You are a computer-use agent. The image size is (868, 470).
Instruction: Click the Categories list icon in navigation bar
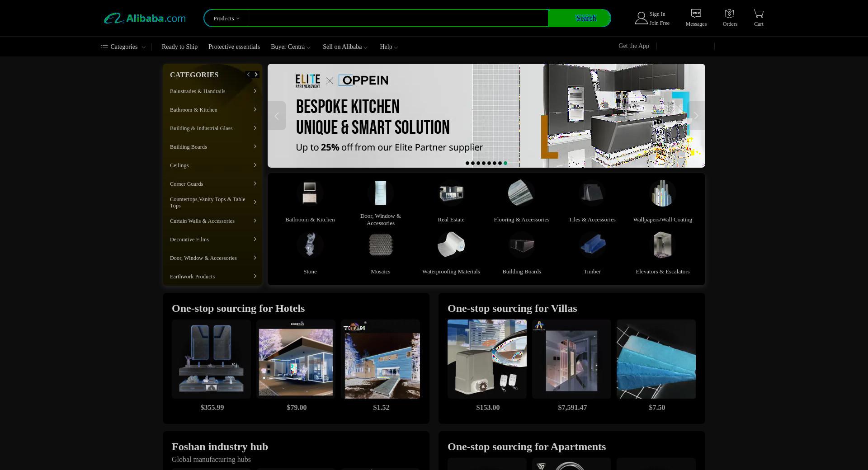(104, 47)
